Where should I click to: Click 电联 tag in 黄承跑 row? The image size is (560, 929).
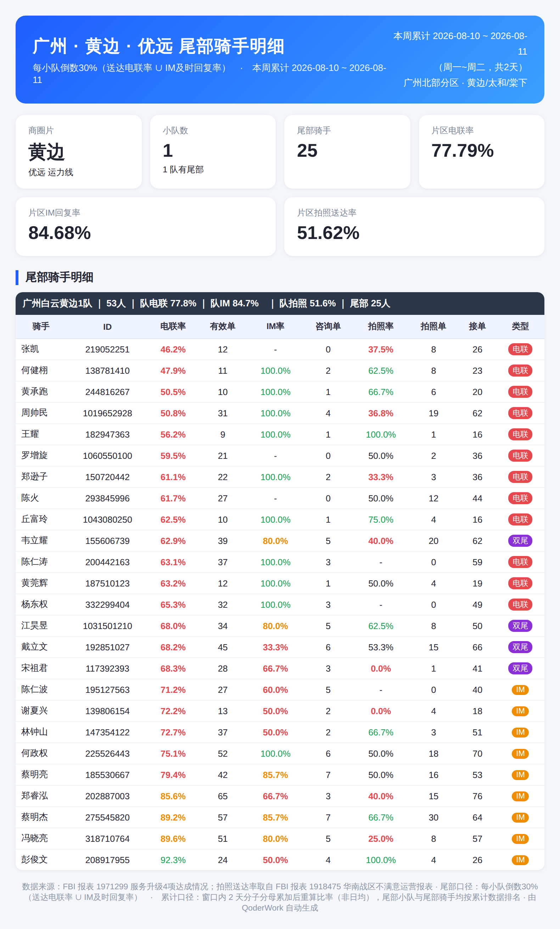point(520,392)
